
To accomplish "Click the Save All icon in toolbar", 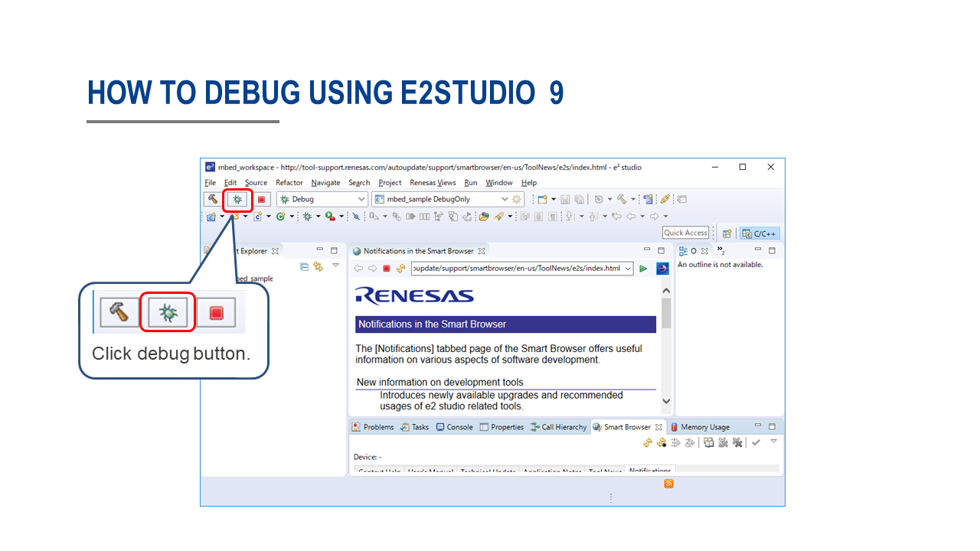I will tap(580, 200).
